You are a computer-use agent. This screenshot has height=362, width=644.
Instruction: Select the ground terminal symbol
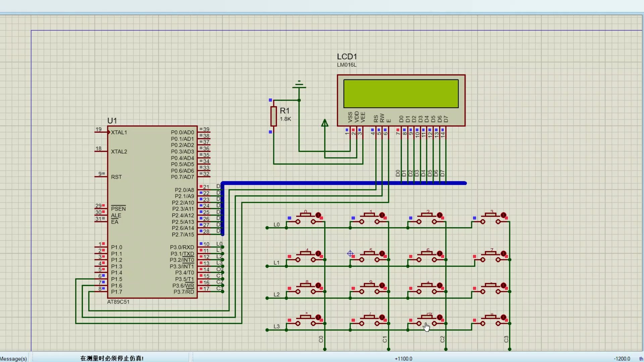[299, 85]
